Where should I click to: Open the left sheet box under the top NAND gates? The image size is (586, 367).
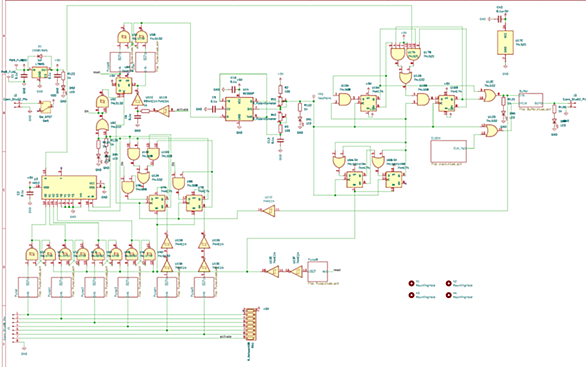point(119,62)
